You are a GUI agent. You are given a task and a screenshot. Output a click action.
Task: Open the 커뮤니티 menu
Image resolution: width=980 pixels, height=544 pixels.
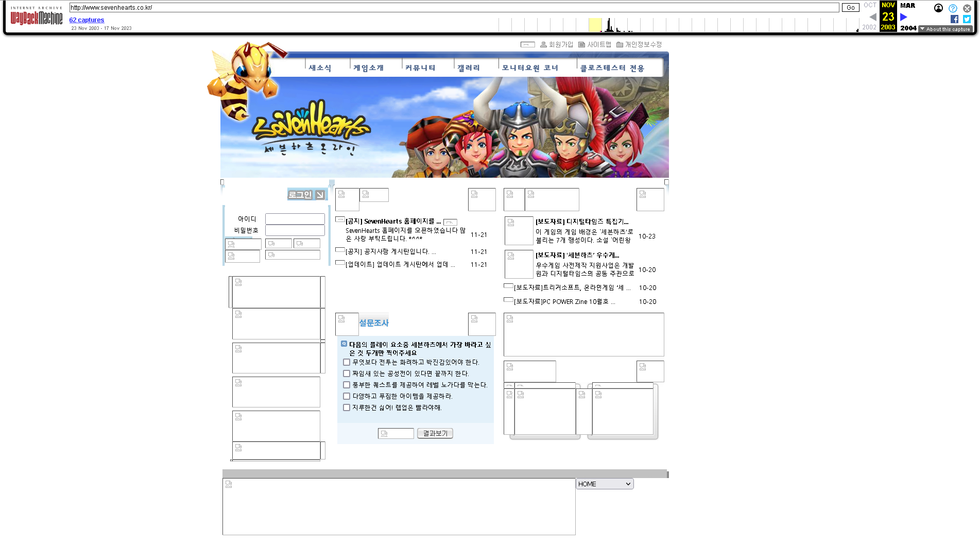click(x=420, y=68)
